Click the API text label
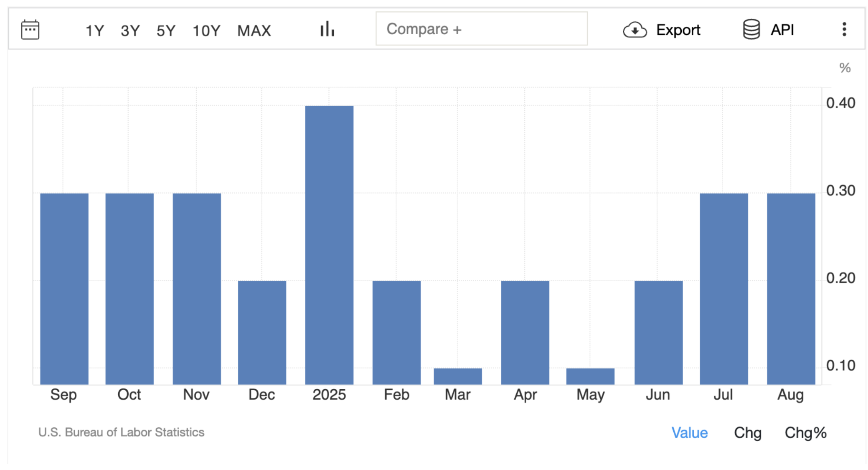The image size is (868, 470). [x=782, y=30]
